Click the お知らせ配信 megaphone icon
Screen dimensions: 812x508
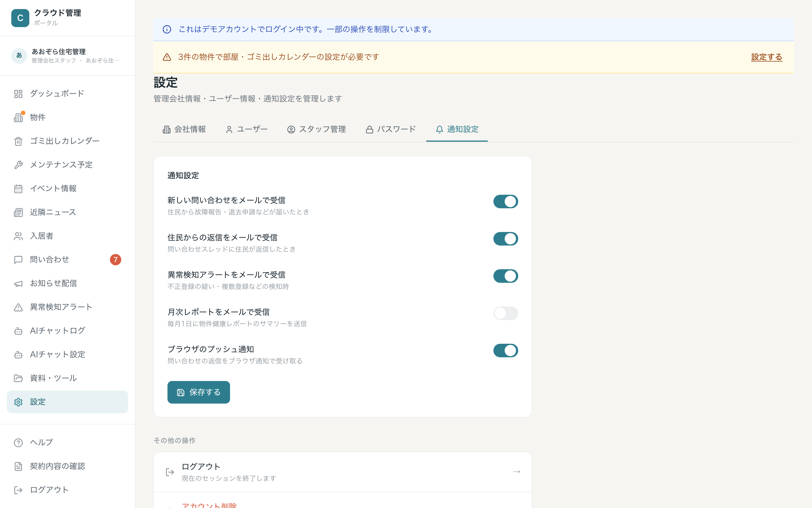pyautogui.click(x=18, y=284)
